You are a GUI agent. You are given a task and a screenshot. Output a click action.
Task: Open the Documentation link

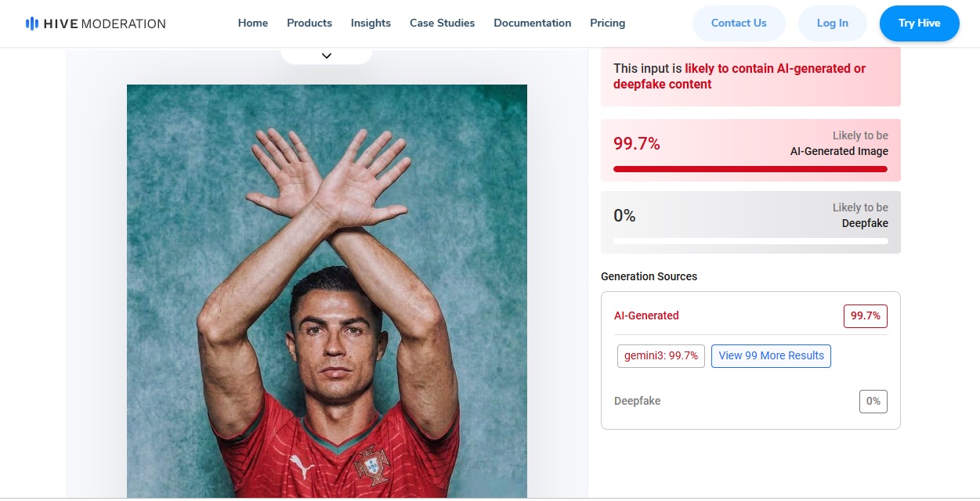click(532, 23)
